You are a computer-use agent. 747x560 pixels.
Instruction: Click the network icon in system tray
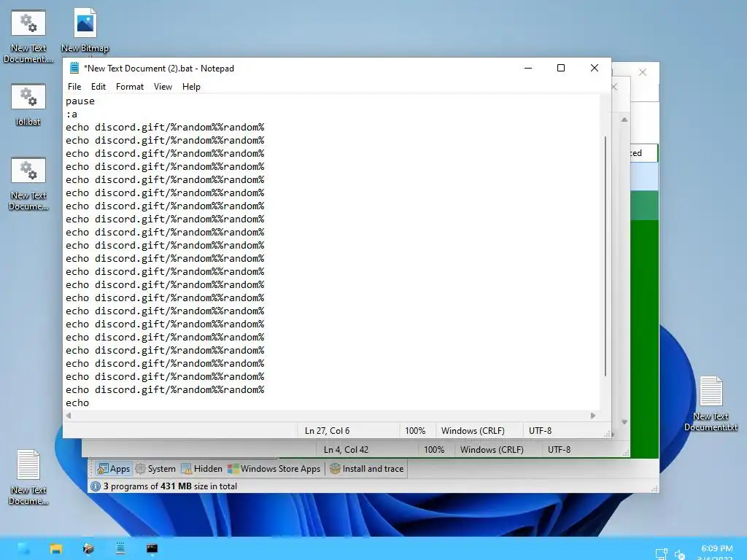coord(661,553)
